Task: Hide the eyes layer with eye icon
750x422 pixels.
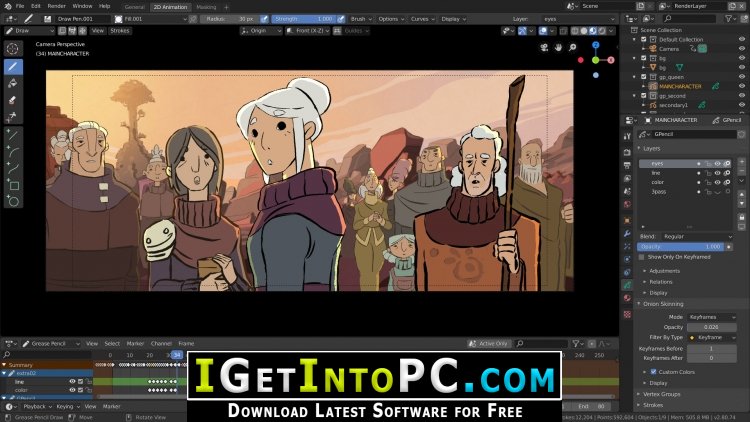Action: coord(717,164)
